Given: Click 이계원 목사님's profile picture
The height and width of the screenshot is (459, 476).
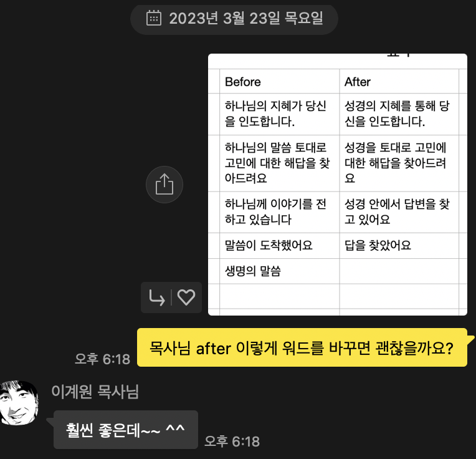Looking at the screenshot, I should click(19, 402).
